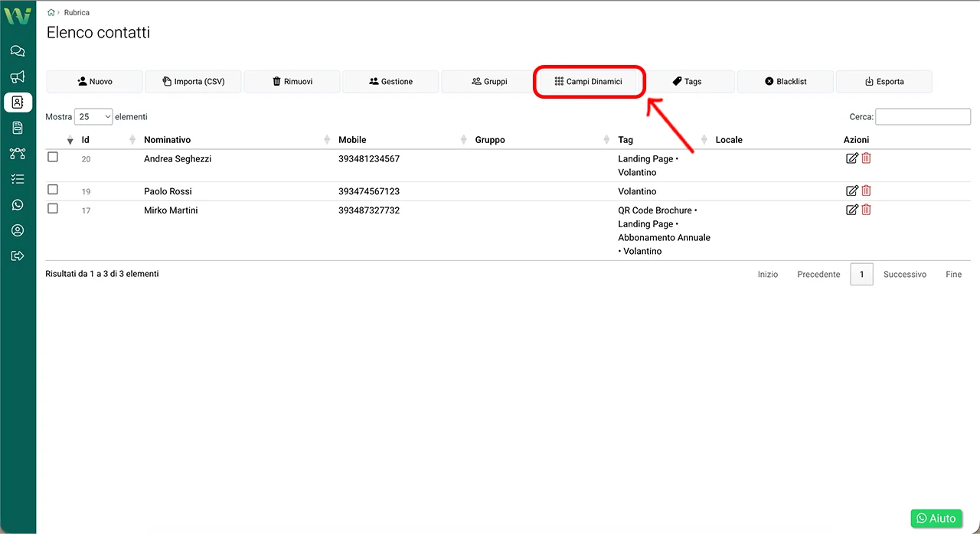Select the checkbox for Andrea Seghezzi

coord(53,157)
